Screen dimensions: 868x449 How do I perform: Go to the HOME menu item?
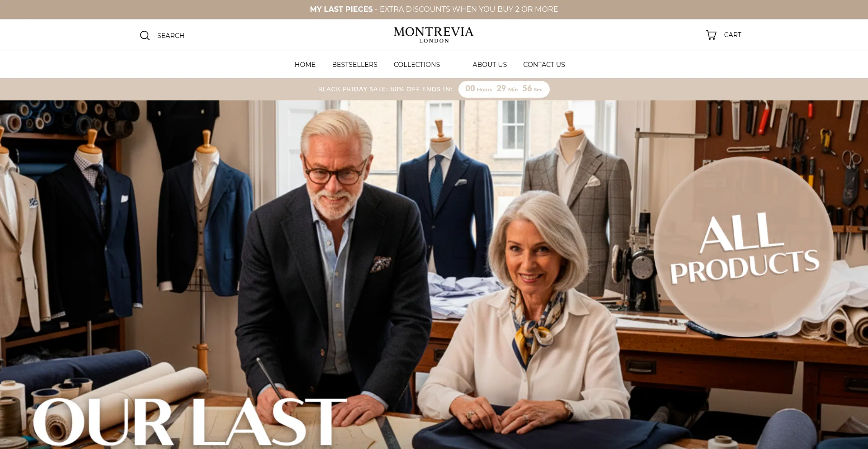(305, 65)
